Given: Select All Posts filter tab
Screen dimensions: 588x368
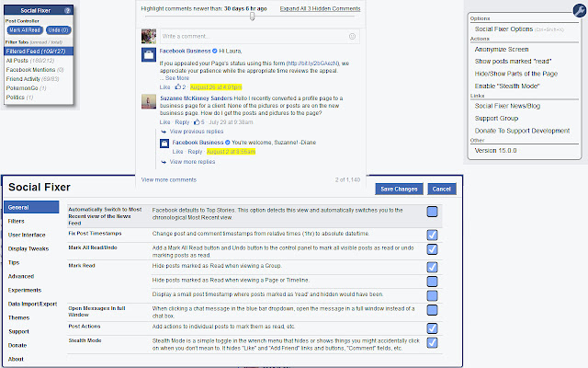Looking at the screenshot, I should click(30, 61).
